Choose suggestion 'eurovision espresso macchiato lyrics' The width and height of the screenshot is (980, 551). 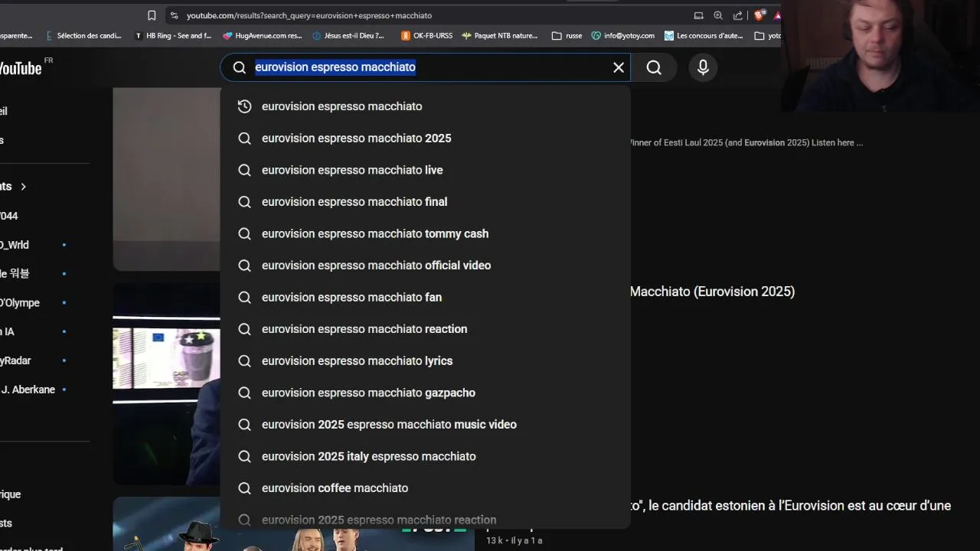[x=425, y=360]
